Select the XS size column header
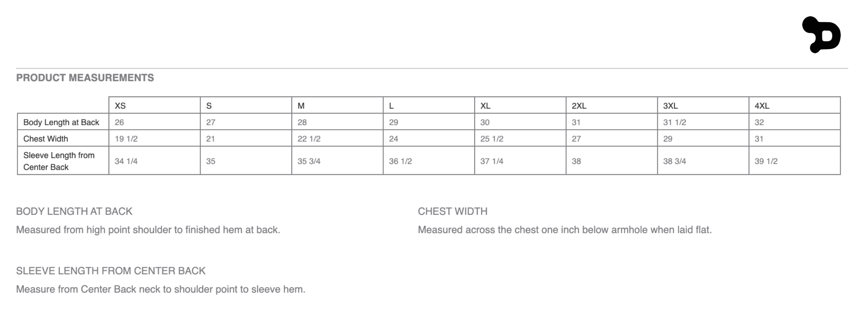868x313 pixels. 120,106
